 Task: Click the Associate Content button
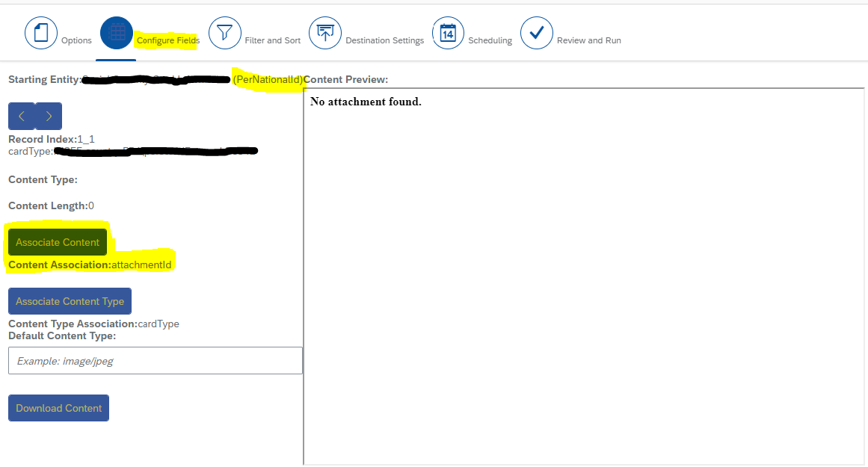click(58, 242)
